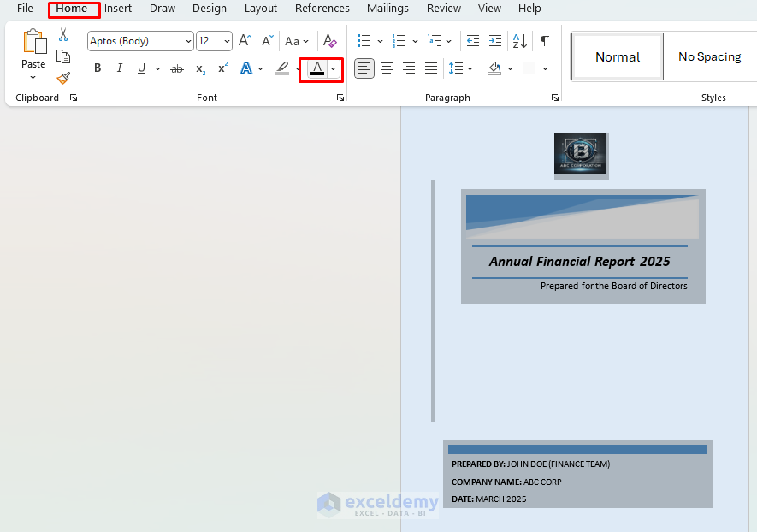Viewport: 757px width, 532px height.
Task: Open the shading color dropdown arrow
Action: [x=510, y=69]
